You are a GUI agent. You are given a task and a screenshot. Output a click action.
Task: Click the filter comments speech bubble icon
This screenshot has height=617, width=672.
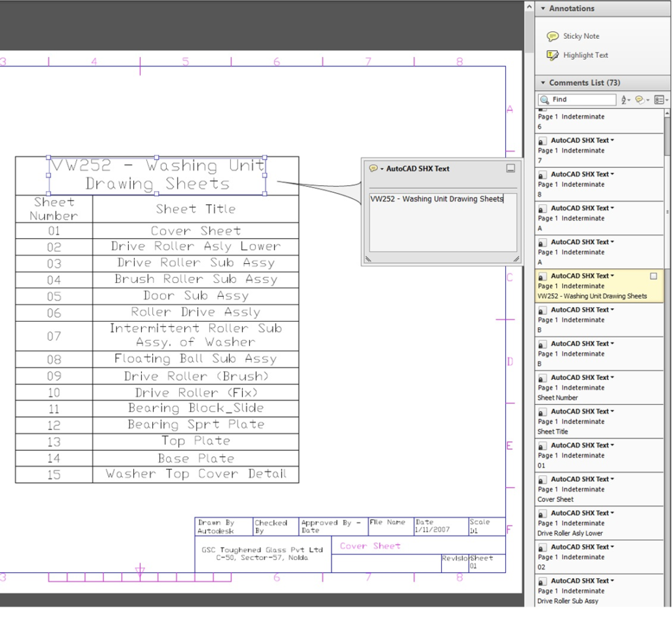640,99
